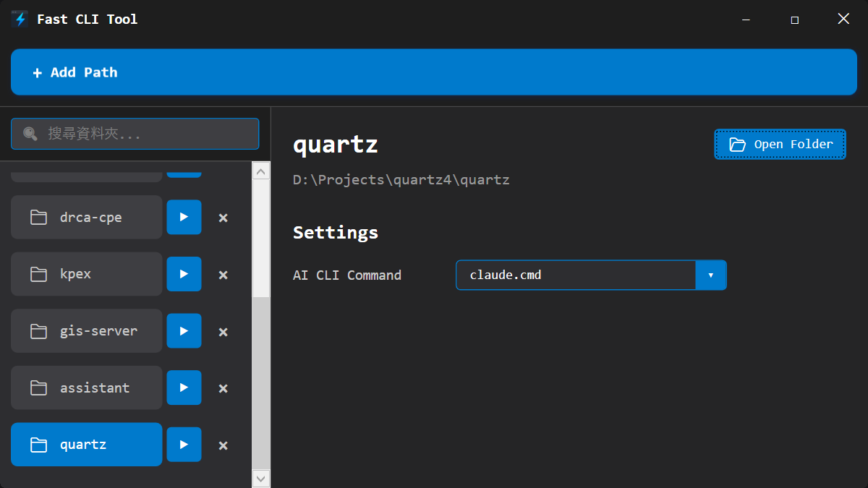Viewport: 868px width, 488px height.
Task: Remove the assistant path entry
Action: 223,388
